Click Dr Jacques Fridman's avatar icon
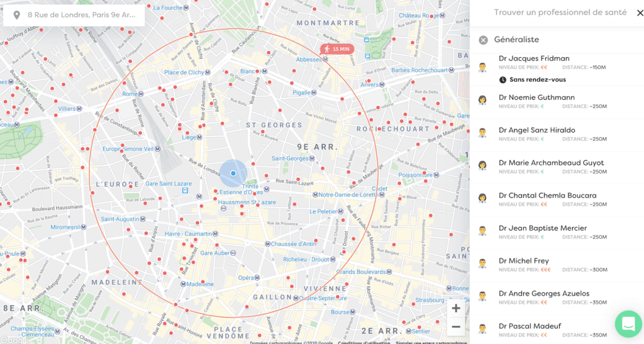 [482, 67]
